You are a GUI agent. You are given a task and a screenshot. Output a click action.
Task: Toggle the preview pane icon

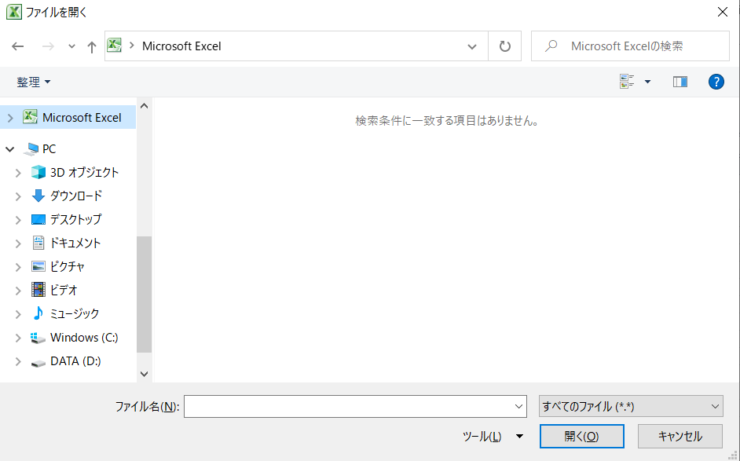tap(680, 82)
